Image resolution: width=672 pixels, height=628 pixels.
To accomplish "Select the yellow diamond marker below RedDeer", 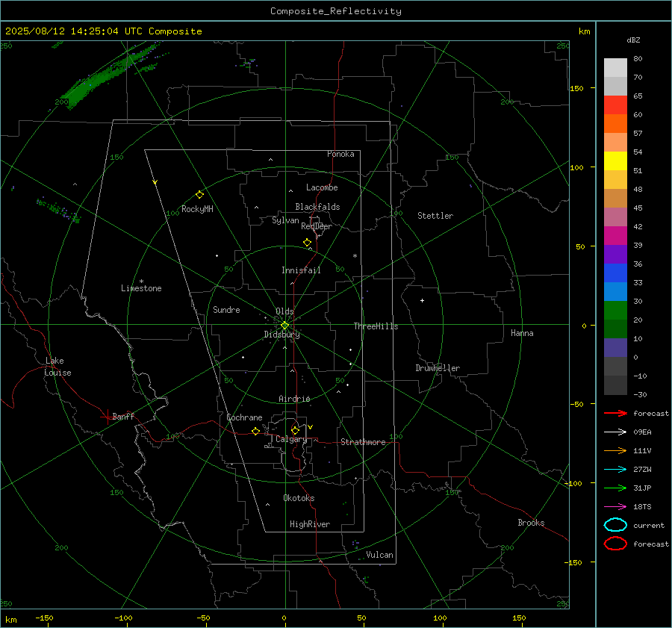I will (x=307, y=243).
